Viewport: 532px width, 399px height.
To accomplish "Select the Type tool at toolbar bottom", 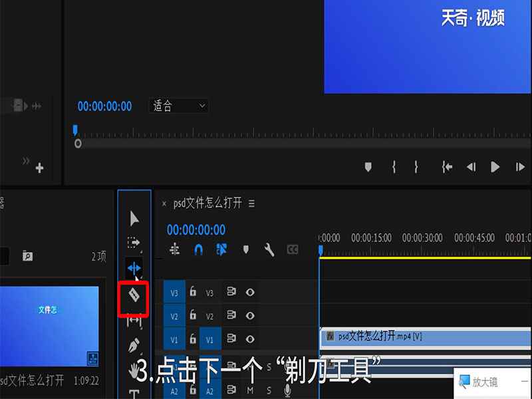I will [x=134, y=392].
